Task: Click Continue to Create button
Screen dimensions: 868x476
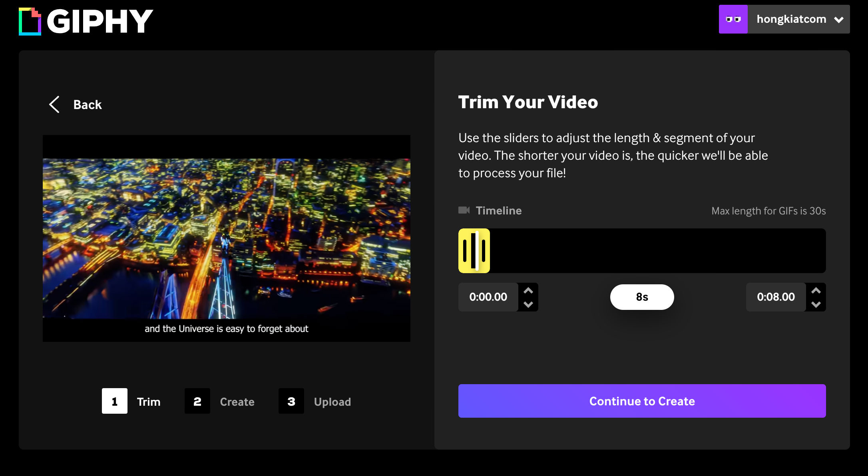Action: (642, 401)
